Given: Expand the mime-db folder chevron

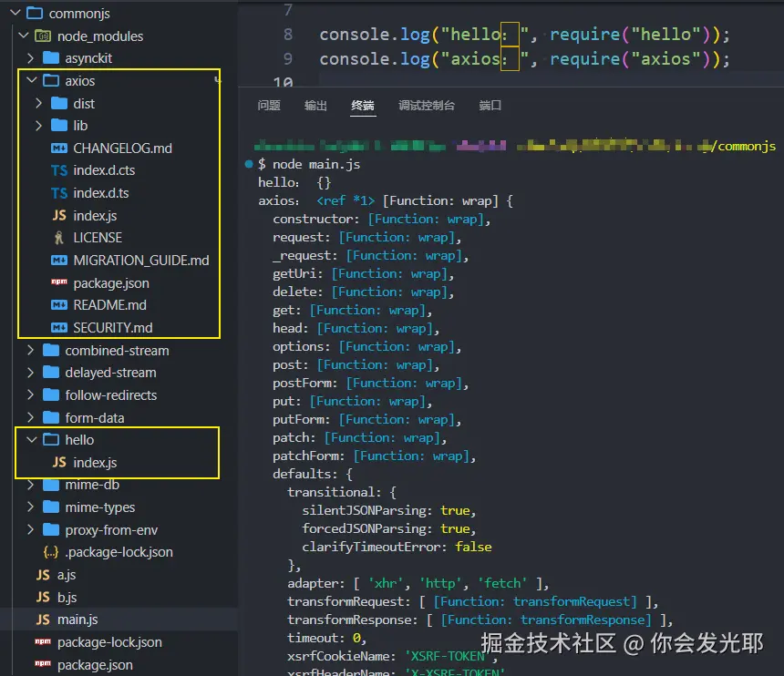Looking at the screenshot, I should [30, 484].
